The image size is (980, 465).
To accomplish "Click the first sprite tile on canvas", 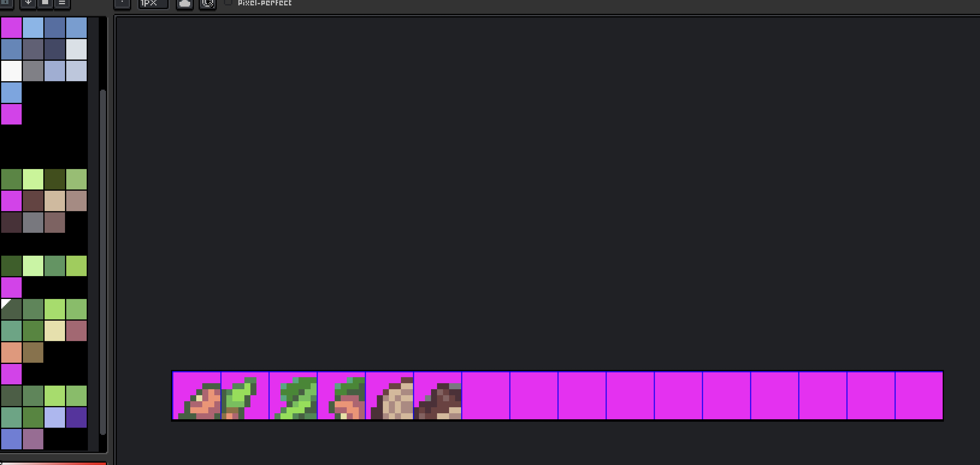I will [x=197, y=396].
